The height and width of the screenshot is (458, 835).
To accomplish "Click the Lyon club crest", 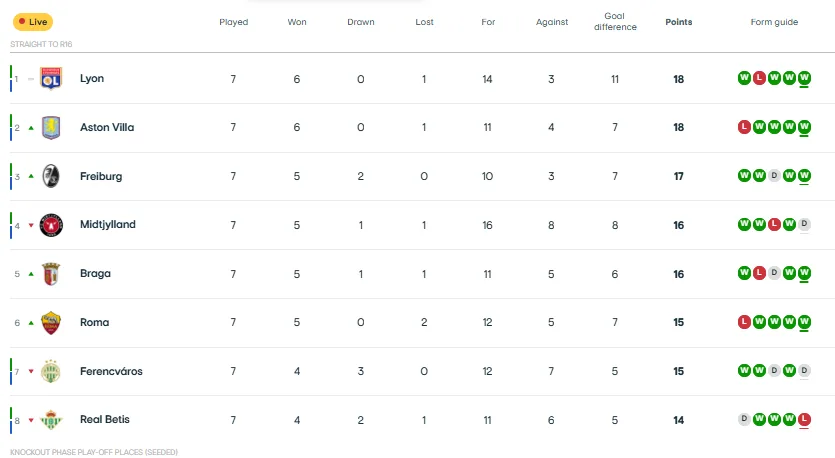I will [51, 79].
